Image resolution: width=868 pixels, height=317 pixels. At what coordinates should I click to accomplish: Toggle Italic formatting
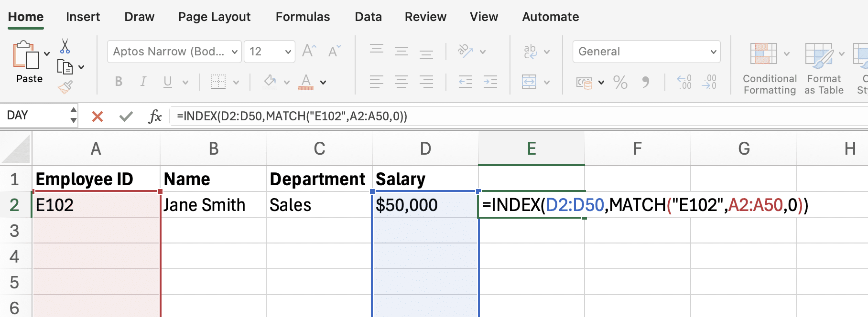click(x=143, y=82)
